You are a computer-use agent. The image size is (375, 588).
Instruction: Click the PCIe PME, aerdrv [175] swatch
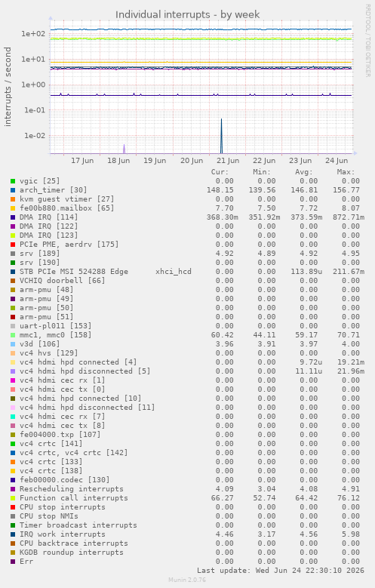[13, 245]
